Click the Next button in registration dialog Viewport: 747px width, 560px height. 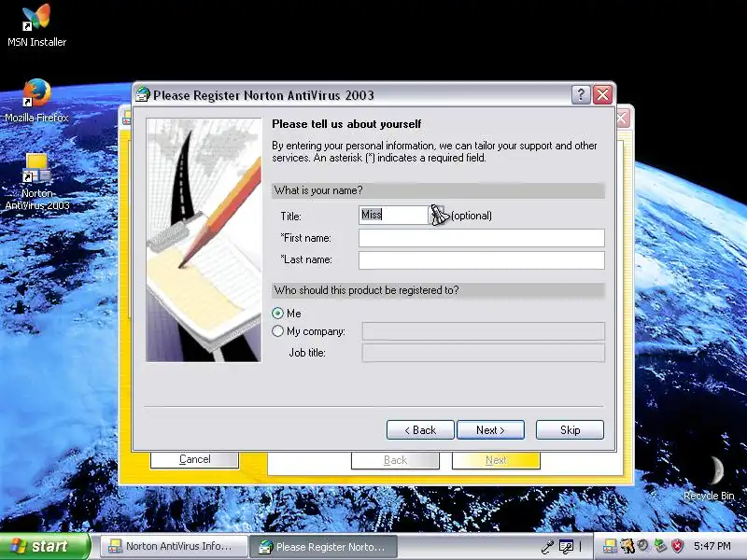click(x=491, y=430)
